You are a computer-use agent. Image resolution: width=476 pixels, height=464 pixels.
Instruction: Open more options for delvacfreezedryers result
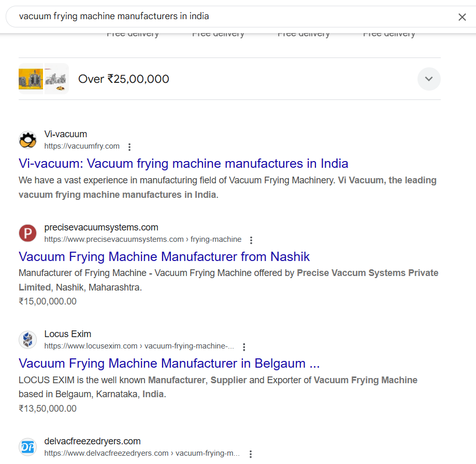tap(251, 454)
